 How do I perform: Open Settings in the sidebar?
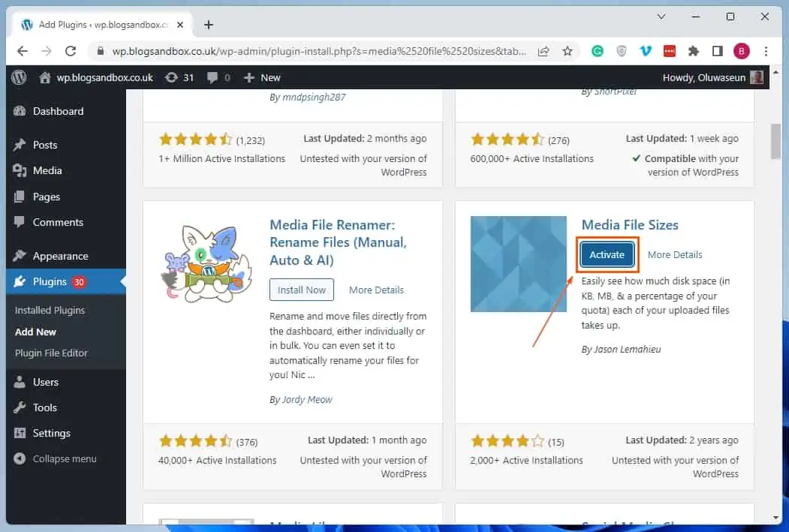(51, 433)
